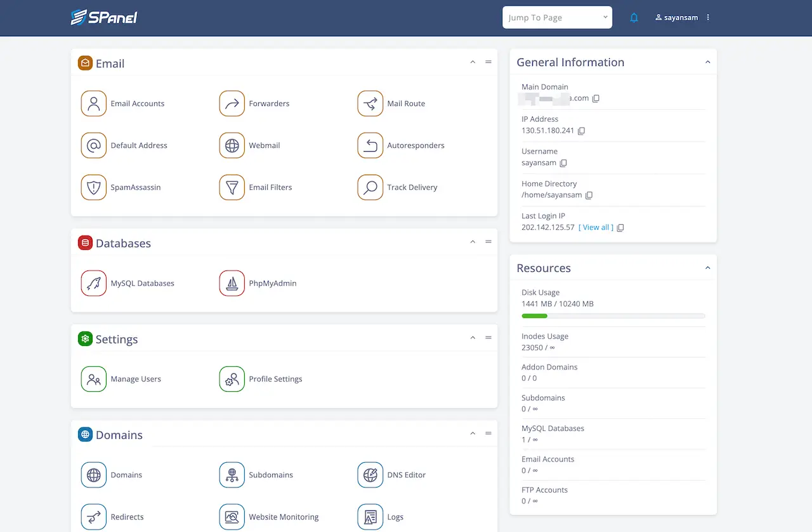Copy the main domain with copy icon
Screen dimensions: 812x532
point(596,98)
